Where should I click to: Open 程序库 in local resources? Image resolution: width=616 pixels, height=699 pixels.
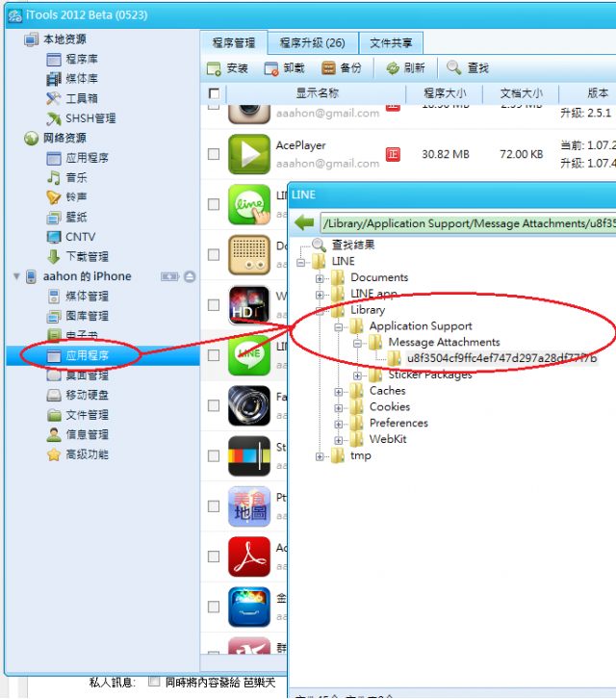pos(72,59)
